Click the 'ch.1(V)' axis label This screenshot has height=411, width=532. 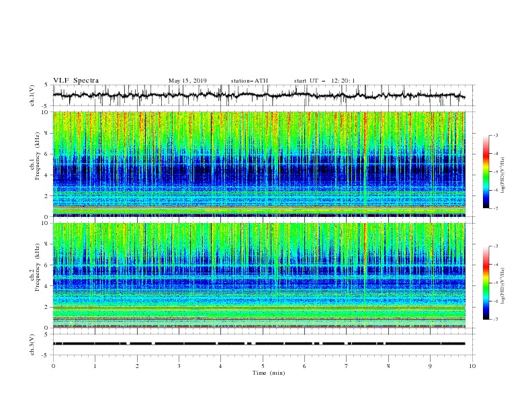(x=32, y=95)
